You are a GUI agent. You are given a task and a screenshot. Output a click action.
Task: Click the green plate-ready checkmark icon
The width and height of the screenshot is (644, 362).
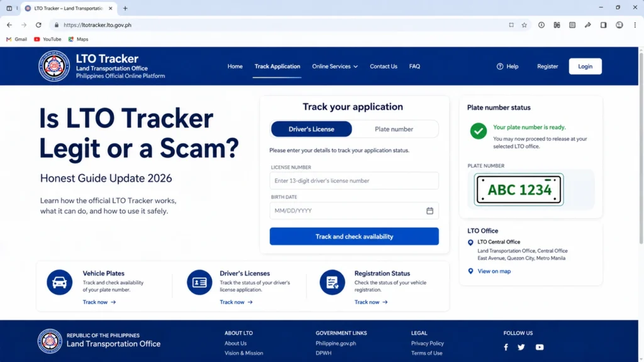click(x=479, y=131)
